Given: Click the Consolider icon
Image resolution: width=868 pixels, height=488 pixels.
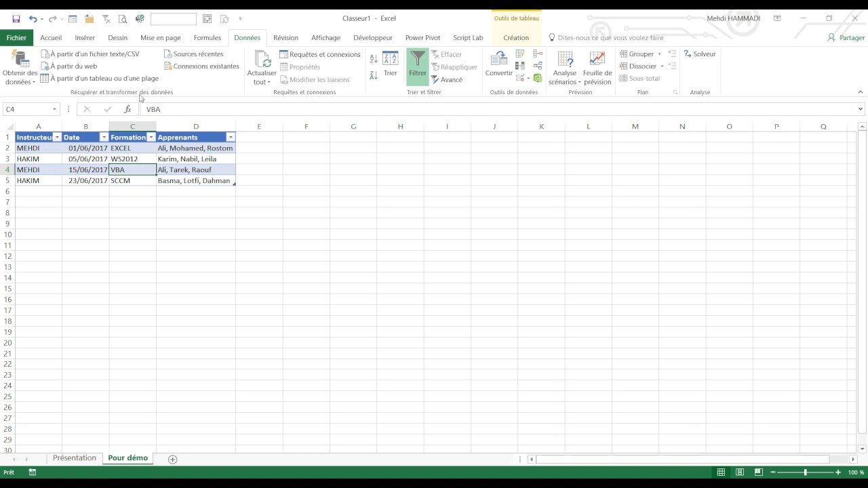Looking at the screenshot, I should point(538,54).
